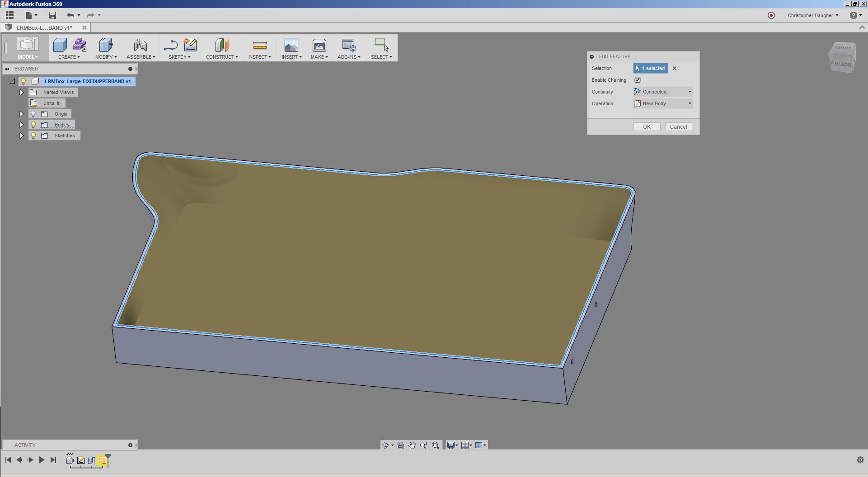The image size is (868, 477).
Task: Click the Create Sketch icon in toolbar
Action: (190, 45)
